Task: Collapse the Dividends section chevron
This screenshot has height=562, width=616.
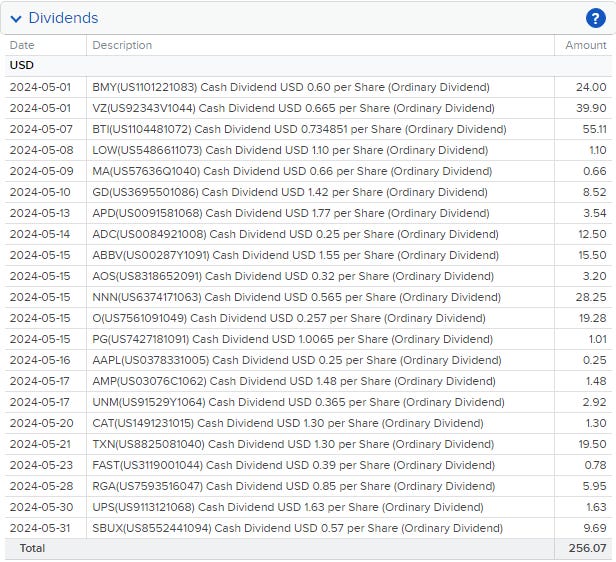Action: point(16,18)
